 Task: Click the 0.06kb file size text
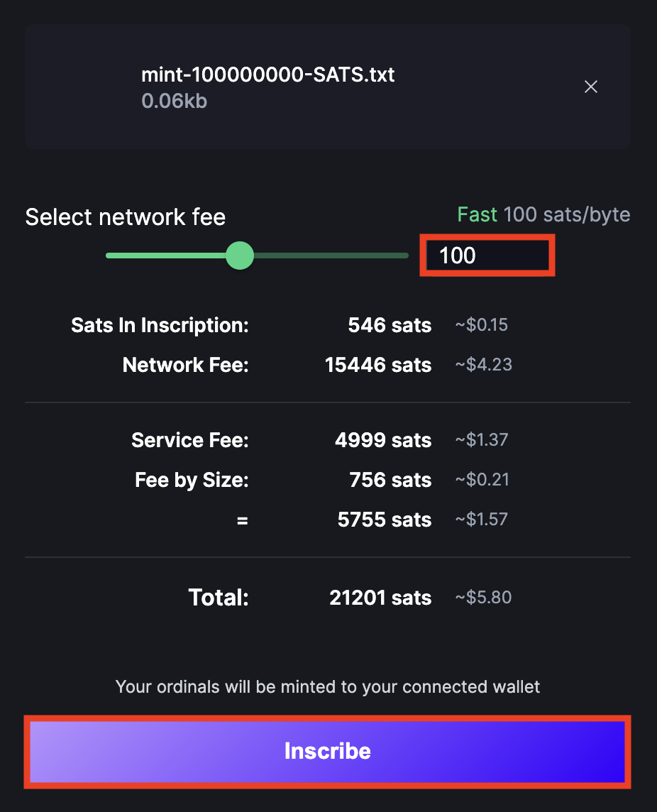click(174, 101)
